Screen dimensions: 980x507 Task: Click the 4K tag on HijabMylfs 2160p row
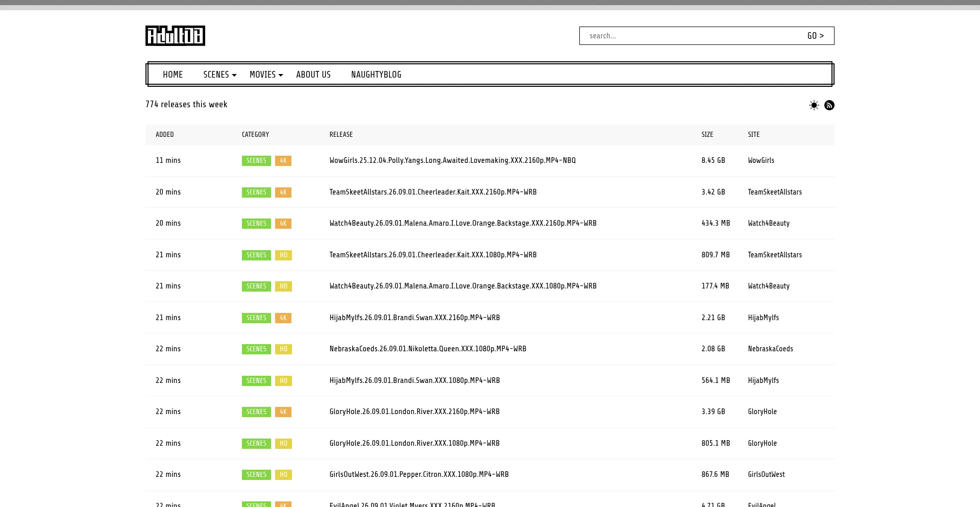coord(283,318)
